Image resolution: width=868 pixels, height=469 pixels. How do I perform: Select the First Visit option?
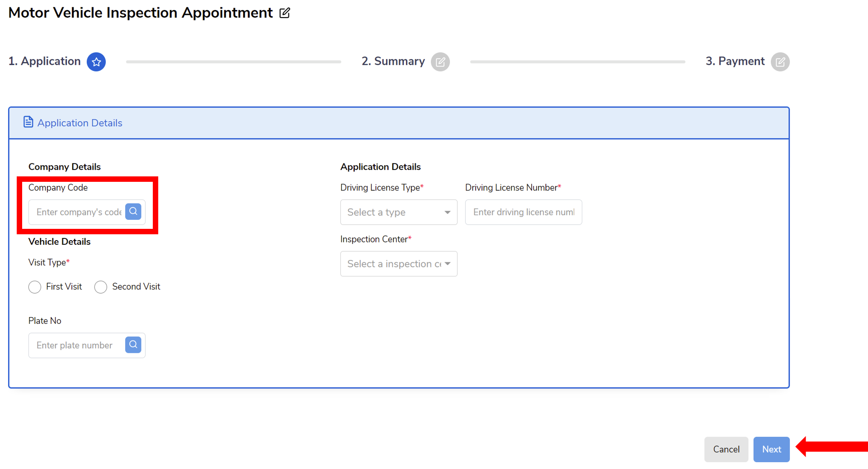point(34,287)
